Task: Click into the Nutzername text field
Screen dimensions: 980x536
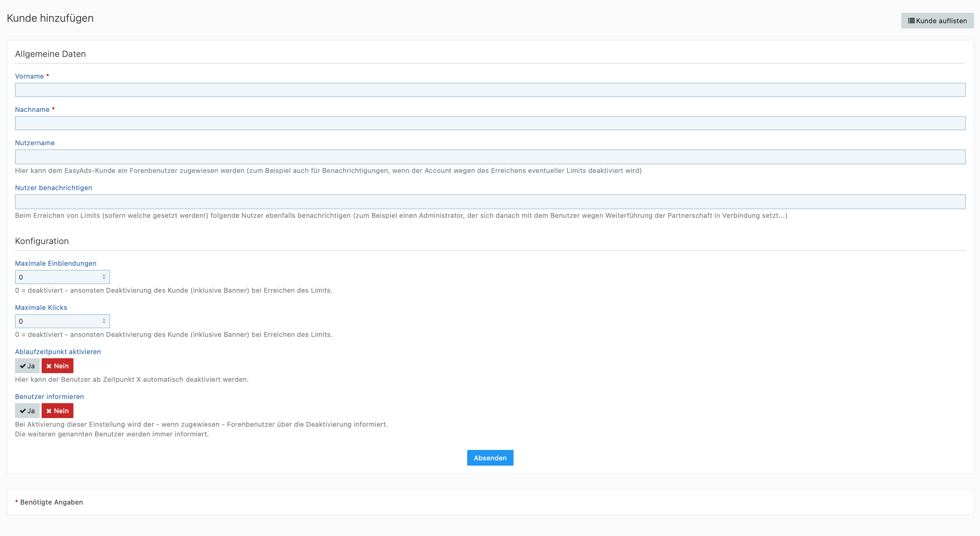Action: [x=490, y=156]
